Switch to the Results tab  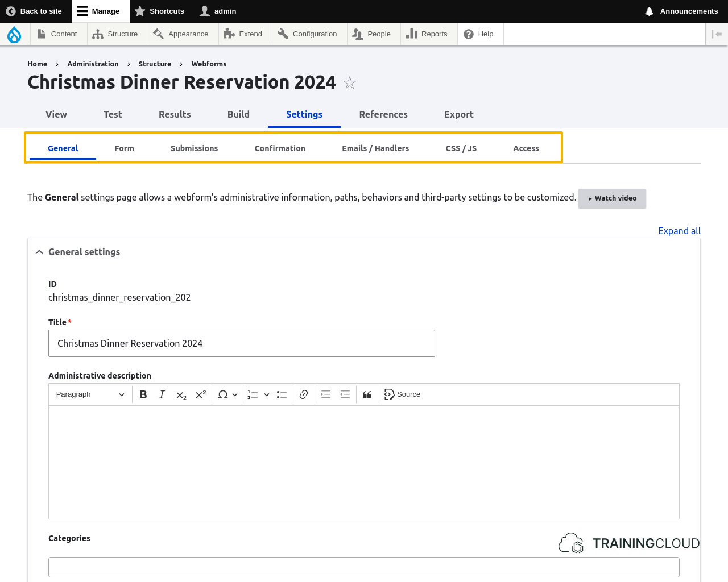175,114
